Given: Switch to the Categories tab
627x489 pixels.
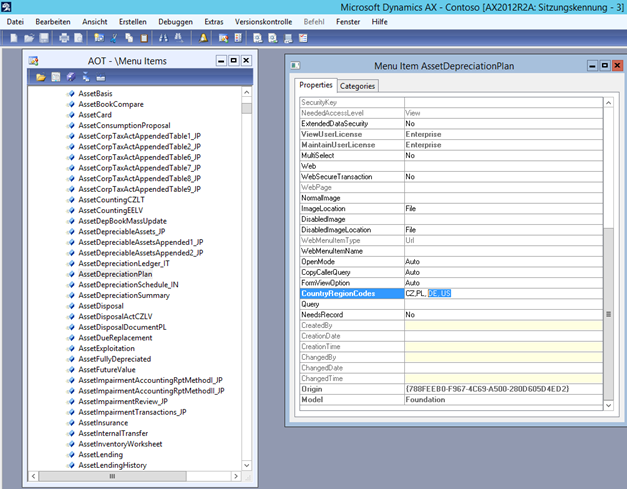Looking at the screenshot, I should (358, 86).
